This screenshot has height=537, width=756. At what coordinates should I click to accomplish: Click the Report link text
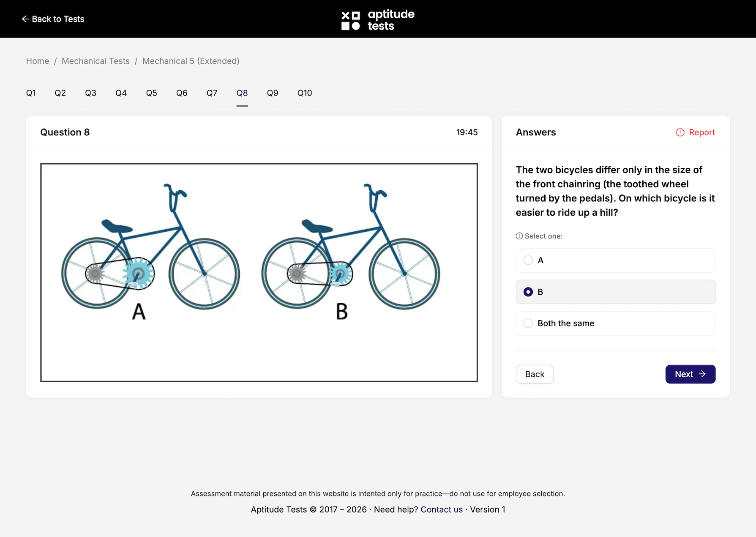(x=702, y=132)
